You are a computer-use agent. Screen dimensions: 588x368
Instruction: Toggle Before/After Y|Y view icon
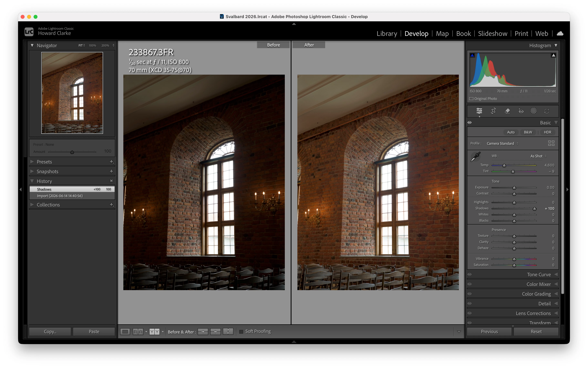click(154, 331)
